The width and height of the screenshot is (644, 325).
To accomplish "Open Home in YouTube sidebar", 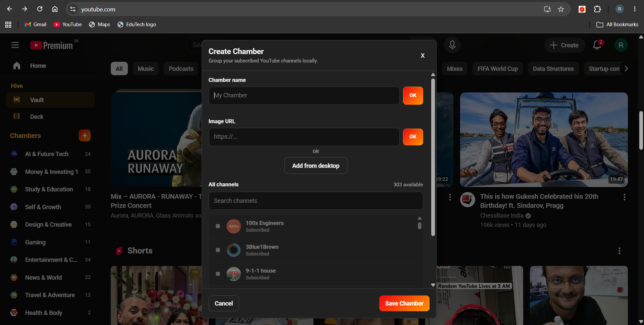I will click(50, 66).
